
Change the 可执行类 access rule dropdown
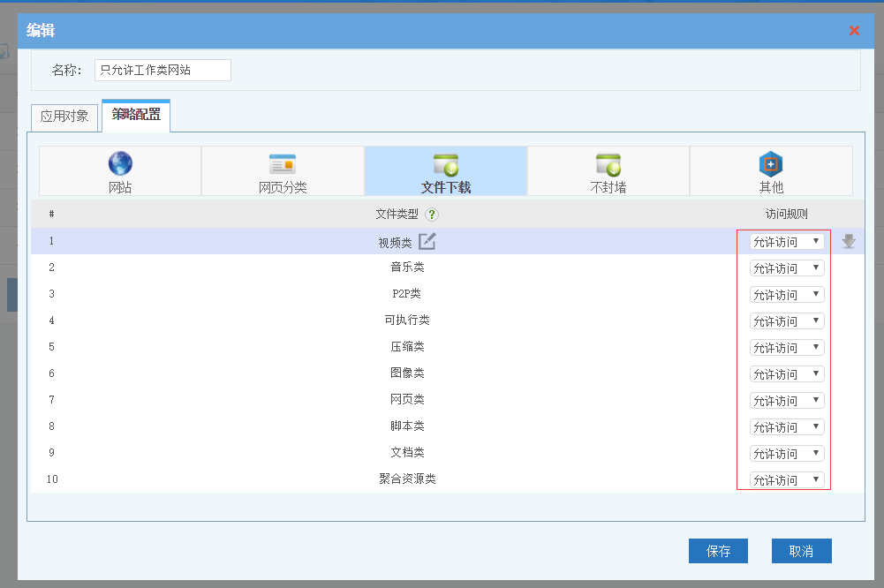(x=786, y=320)
